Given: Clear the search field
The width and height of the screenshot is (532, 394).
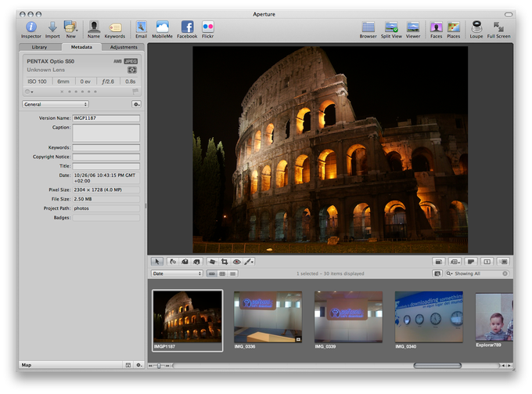Looking at the screenshot, I should click(505, 273).
